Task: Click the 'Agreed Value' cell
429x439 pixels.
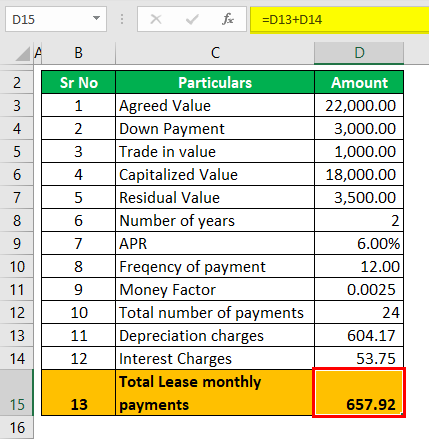Action: pyautogui.click(x=215, y=105)
